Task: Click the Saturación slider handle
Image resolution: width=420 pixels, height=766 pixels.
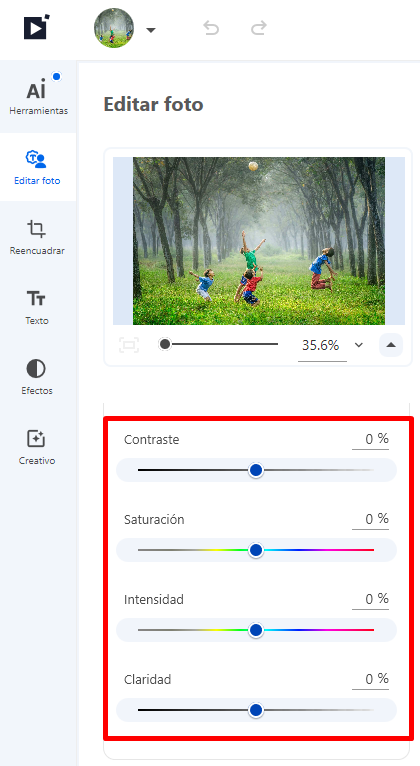Action: (x=256, y=551)
